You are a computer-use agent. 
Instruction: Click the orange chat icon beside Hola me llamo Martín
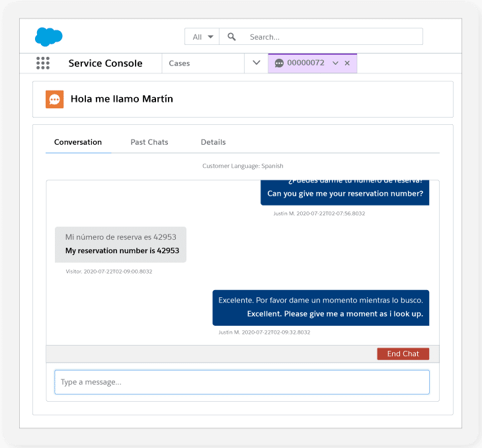click(x=55, y=99)
